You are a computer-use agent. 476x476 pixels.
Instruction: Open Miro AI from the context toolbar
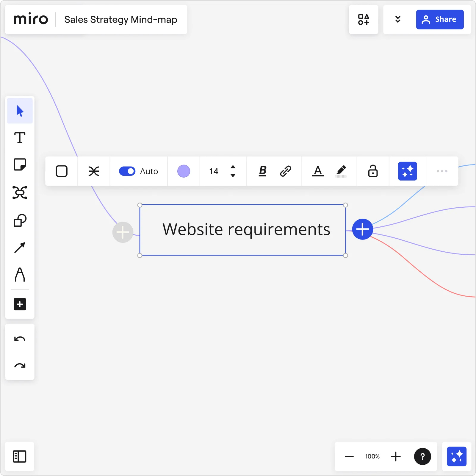[408, 171]
